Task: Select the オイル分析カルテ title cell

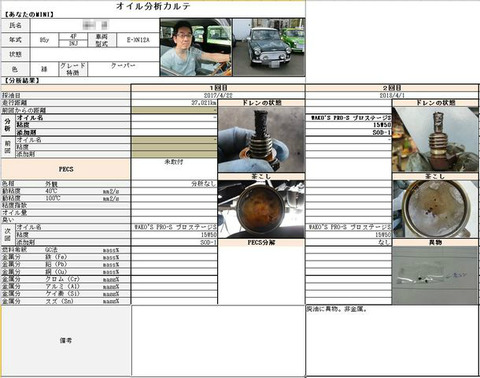Action: 153,6
